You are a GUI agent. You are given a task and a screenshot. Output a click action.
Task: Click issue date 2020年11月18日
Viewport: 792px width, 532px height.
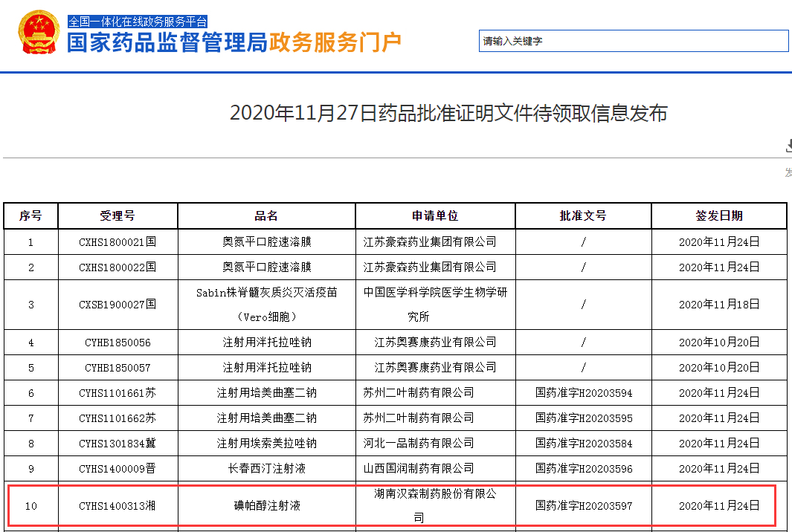(719, 305)
